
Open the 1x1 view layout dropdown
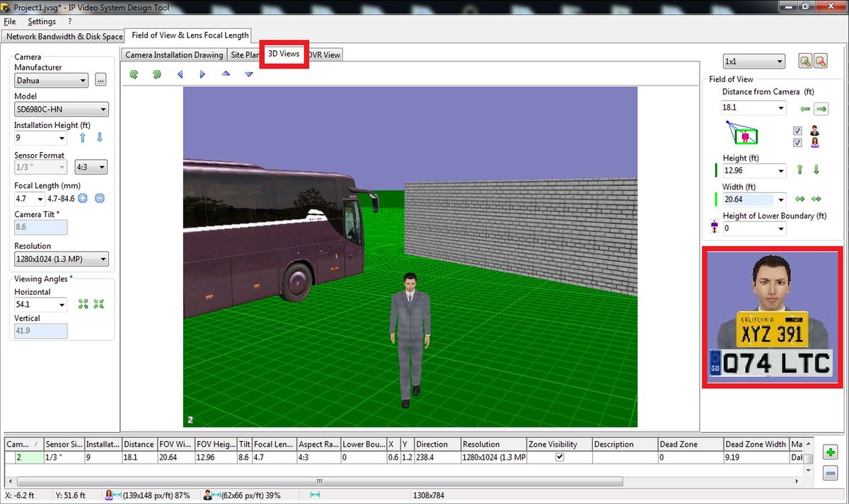click(x=753, y=61)
